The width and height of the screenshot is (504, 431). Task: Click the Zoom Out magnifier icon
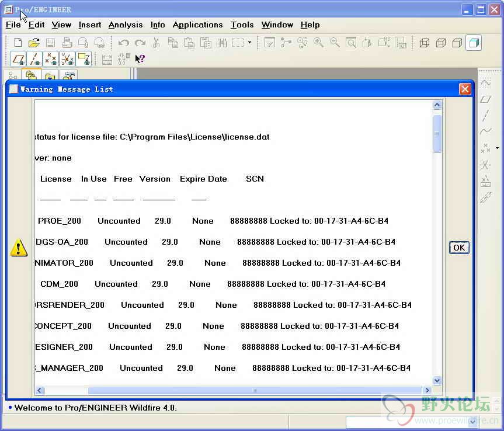coord(335,43)
